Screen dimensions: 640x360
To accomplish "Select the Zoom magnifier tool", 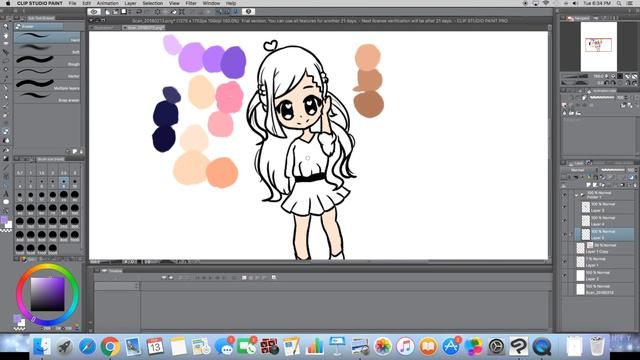I will click(x=6, y=26).
